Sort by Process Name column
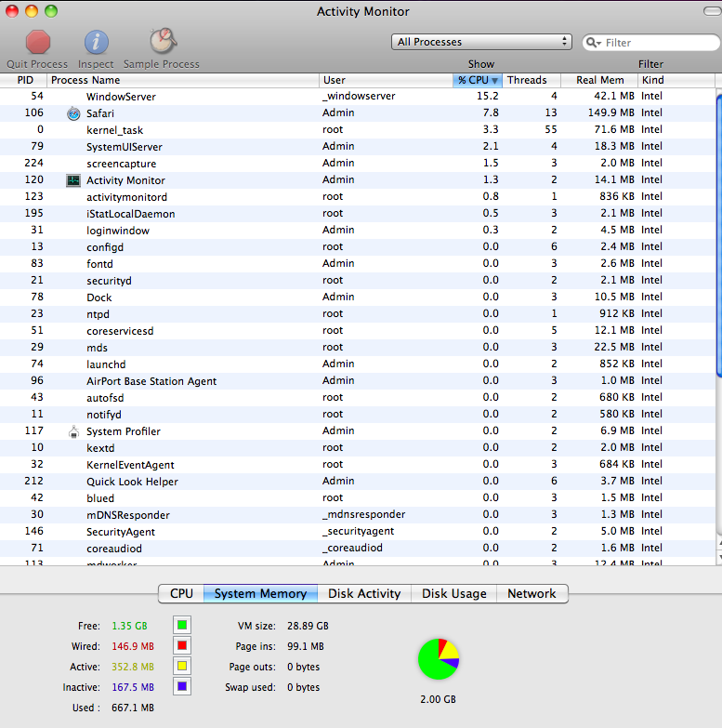 coord(183,80)
